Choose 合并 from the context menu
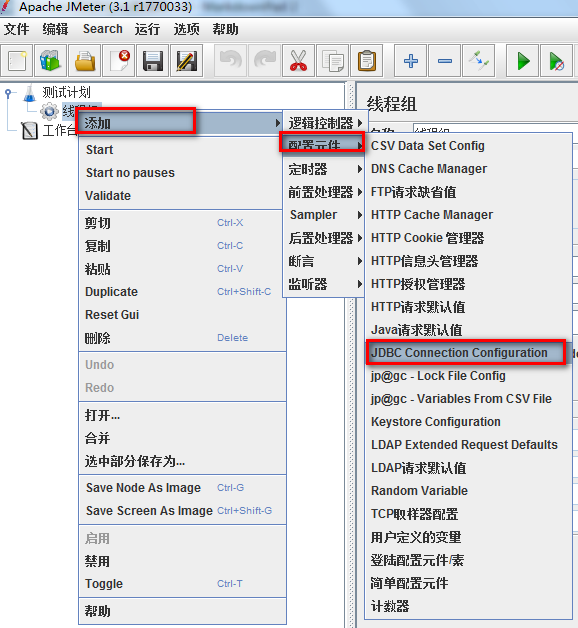The width and height of the screenshot is (578, 628). (x=182, y=438)
